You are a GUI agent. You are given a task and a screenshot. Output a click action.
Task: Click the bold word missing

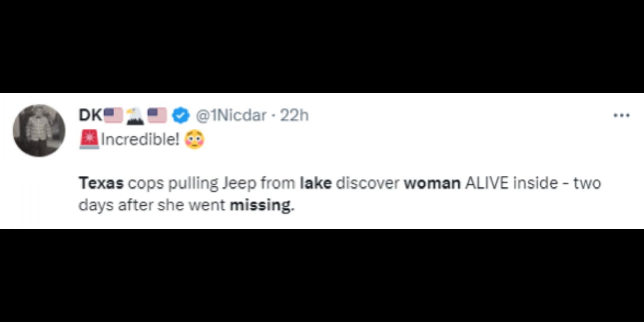click(x=262, y=205)
